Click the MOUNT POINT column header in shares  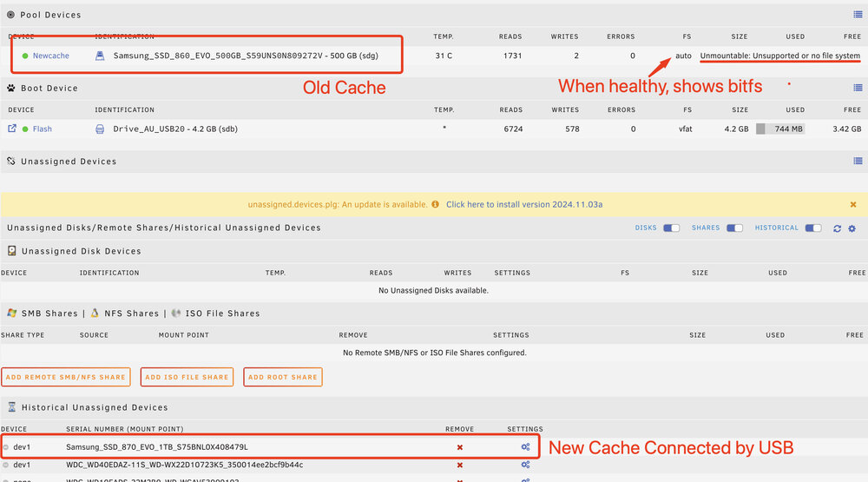click(184, 334)
